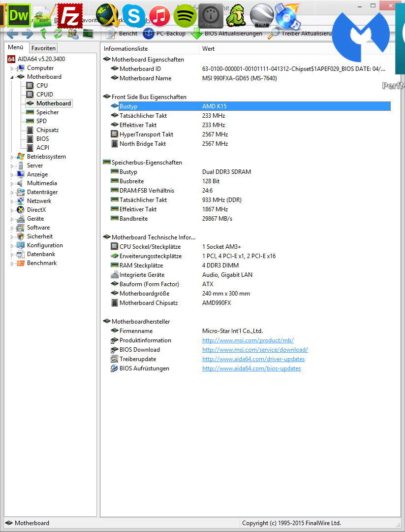
Task: Expand the Datenträger node
Action: coord(12,193)
